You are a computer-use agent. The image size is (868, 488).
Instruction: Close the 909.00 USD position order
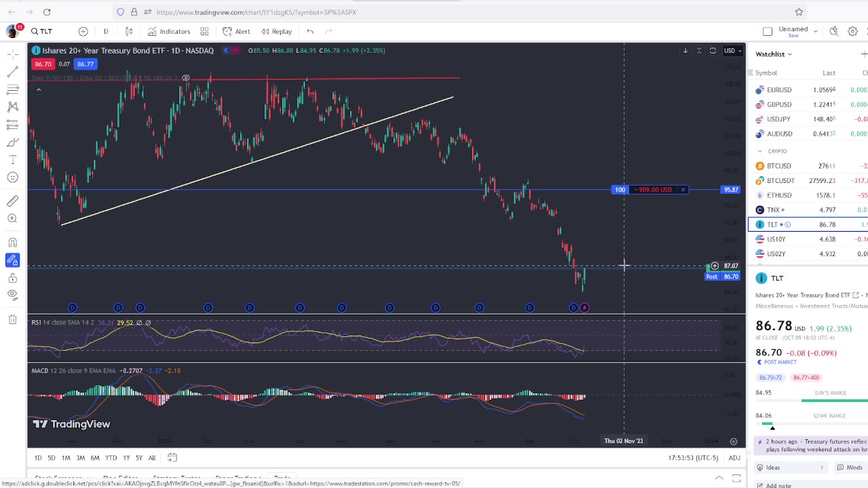[683, 190]
